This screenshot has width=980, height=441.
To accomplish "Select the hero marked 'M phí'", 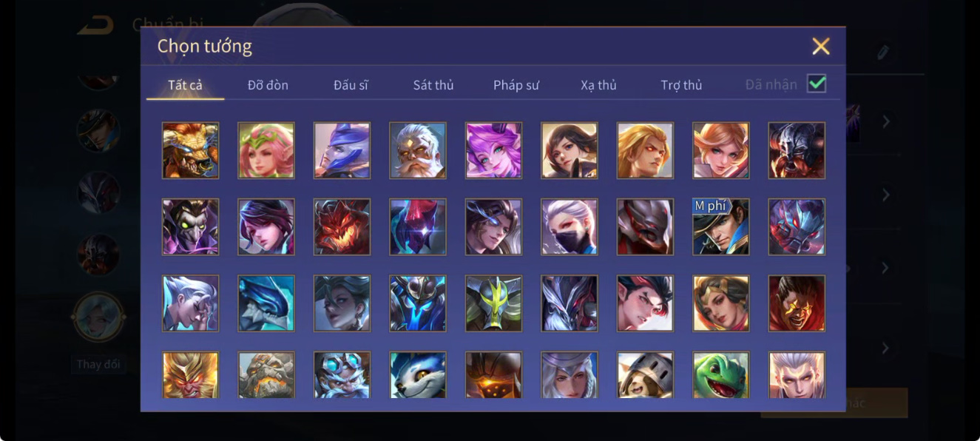I will [x=721, y=226].
